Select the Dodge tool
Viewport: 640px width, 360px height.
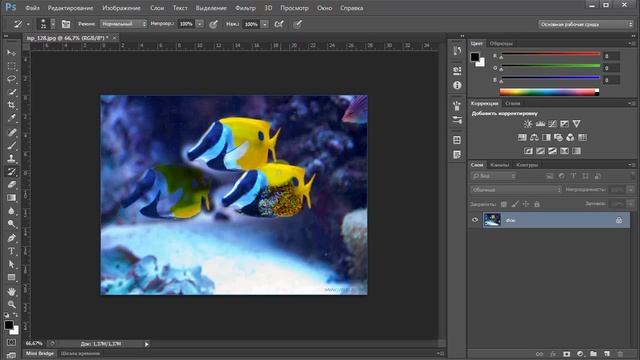click(x=11, y=224)
